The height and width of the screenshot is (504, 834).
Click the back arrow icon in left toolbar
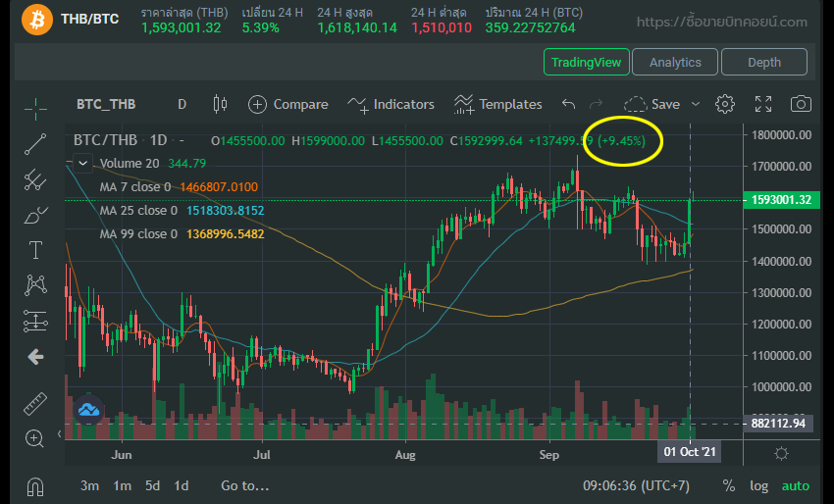tap(35, 357)
